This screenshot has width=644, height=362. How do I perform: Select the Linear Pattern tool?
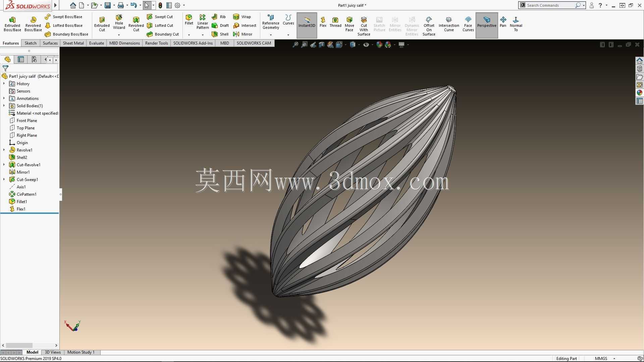tap(203, 22)
